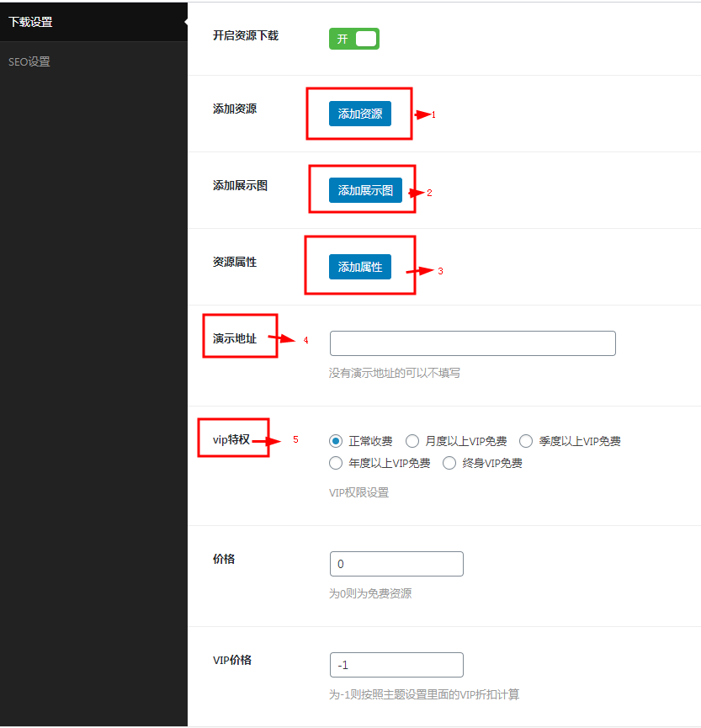Click the 为0则为免费资源 hint text

point(370,593)
